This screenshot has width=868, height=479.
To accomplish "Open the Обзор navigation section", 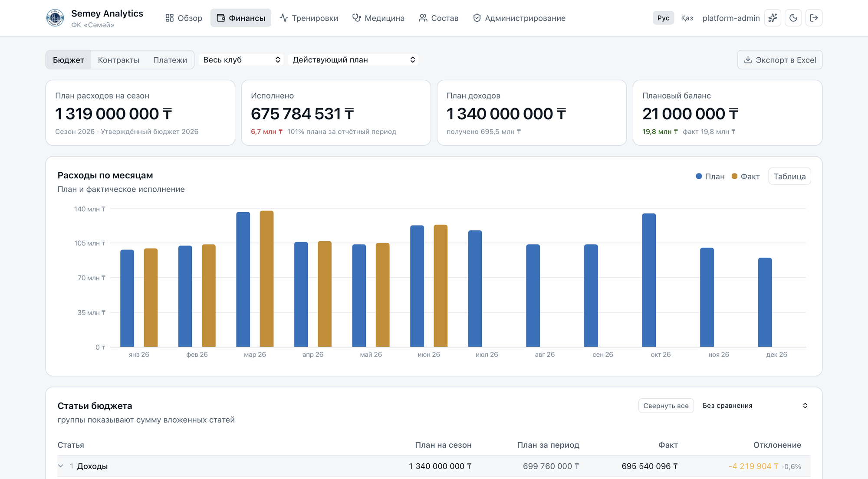I will click(x=184, y=18).
